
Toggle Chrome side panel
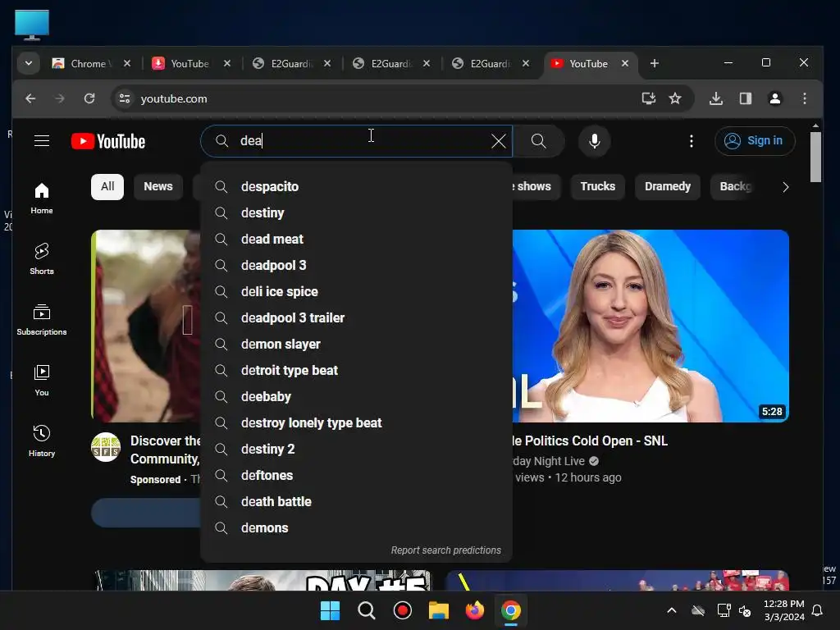(x=745, y=98)
